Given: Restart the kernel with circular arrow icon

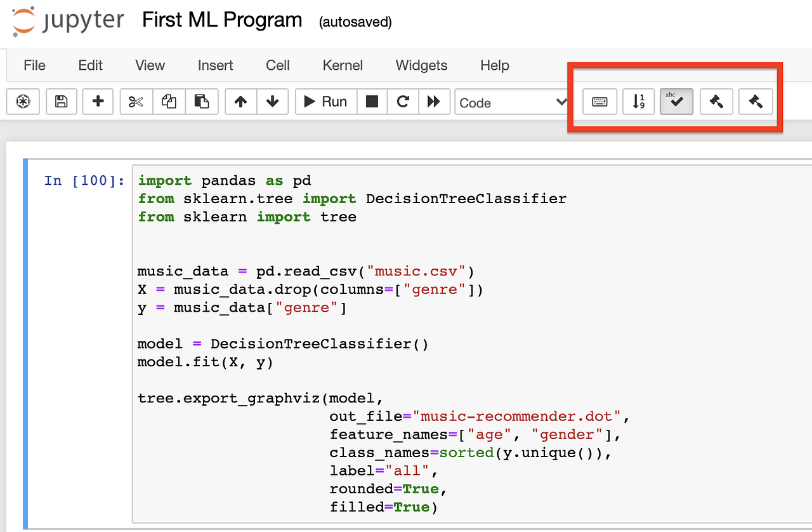Looking at the screenshot, I should pos(403,102).
